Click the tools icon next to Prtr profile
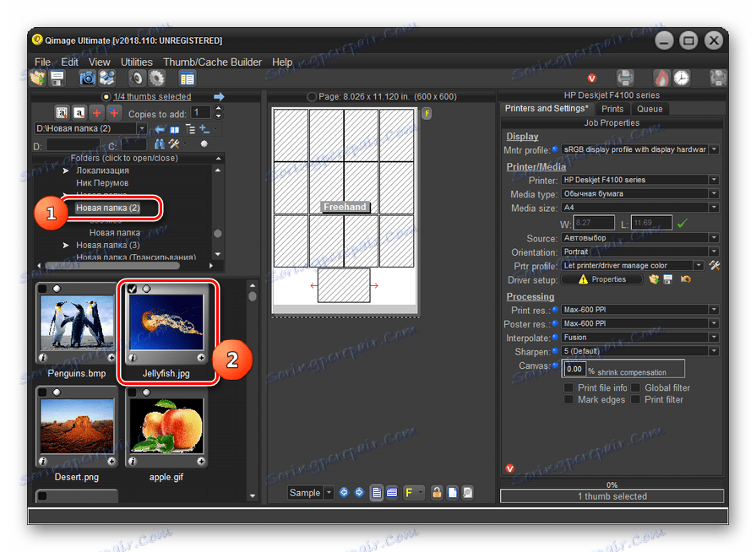The width and height of the screenshot is (756, 552). 715,265
